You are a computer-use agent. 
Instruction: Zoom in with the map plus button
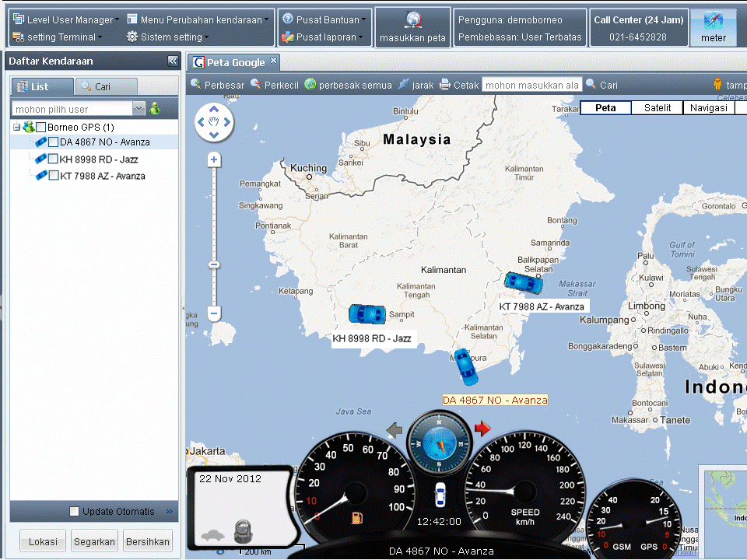click(x=214, y=159)
